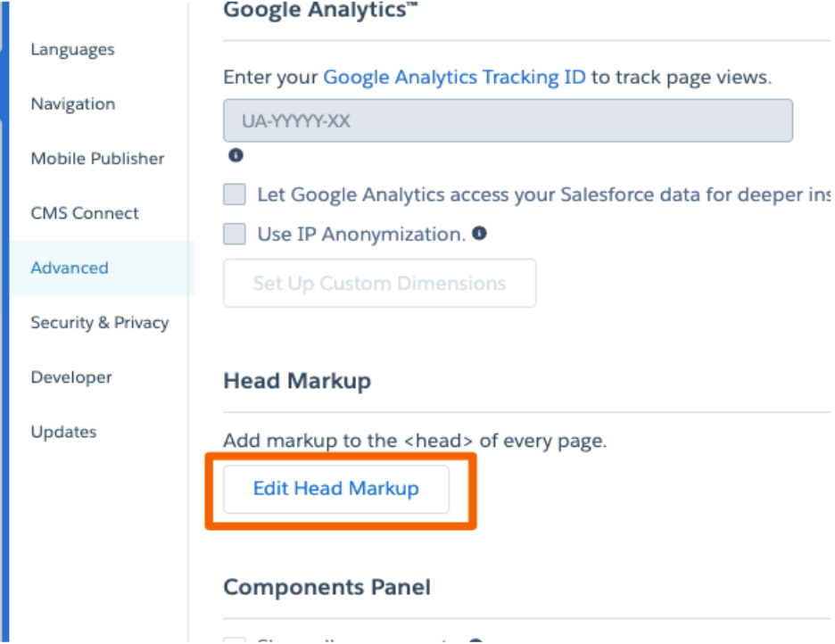Follow the Google Analytics Tracking ID link
Viewport: 835px width, 644px height.
coord(454,78)
